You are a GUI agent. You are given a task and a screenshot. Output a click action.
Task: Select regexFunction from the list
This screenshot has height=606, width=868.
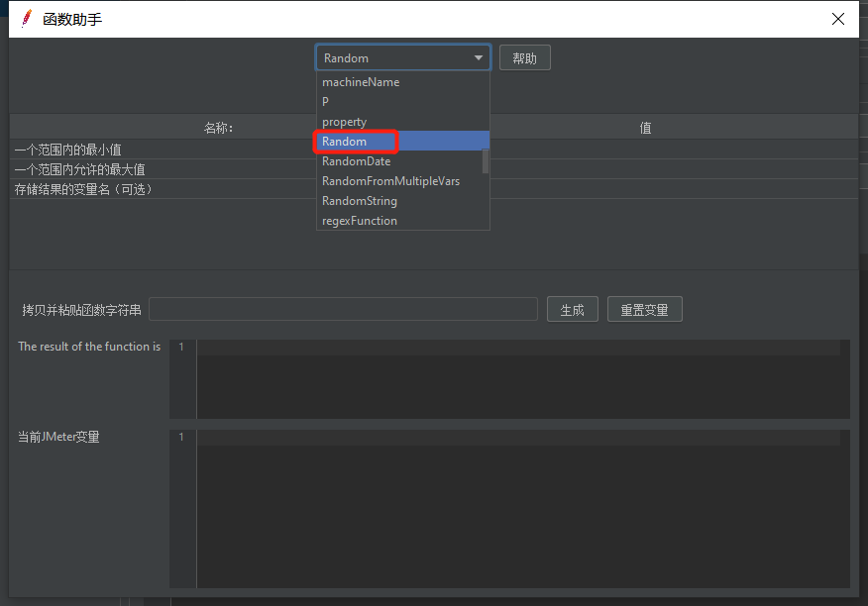click(402, 221)
